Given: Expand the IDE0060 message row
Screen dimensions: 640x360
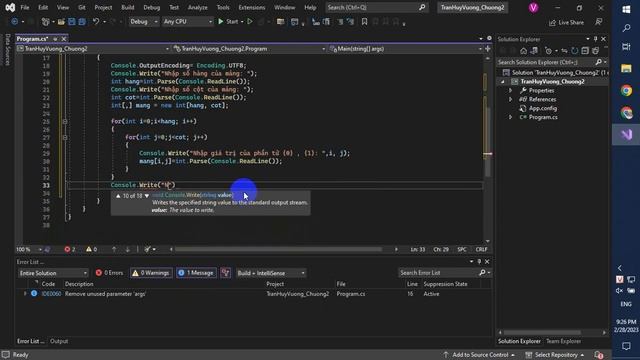Looking at the screenshot, I should coord(25,293).
